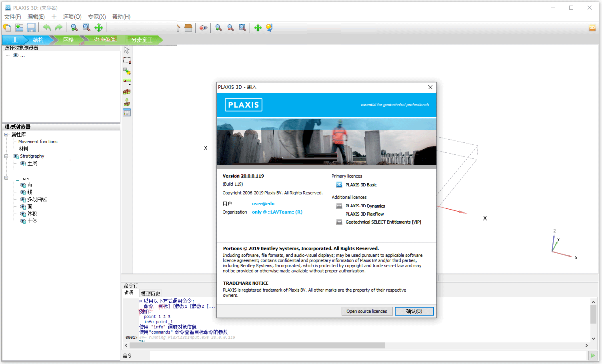Activate the zoom in tool
This screenshot has width=602, height=364.
tap(218, 27)
